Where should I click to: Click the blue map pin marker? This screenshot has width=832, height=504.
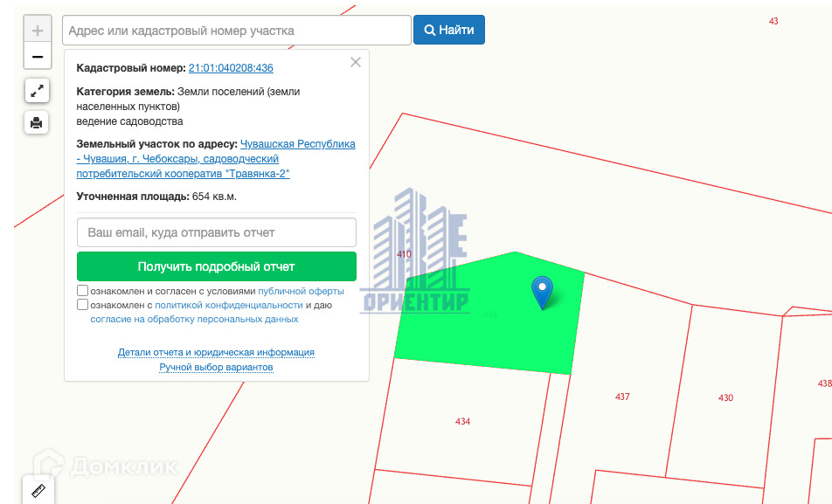pyautogui.click(x=542, y=293)
